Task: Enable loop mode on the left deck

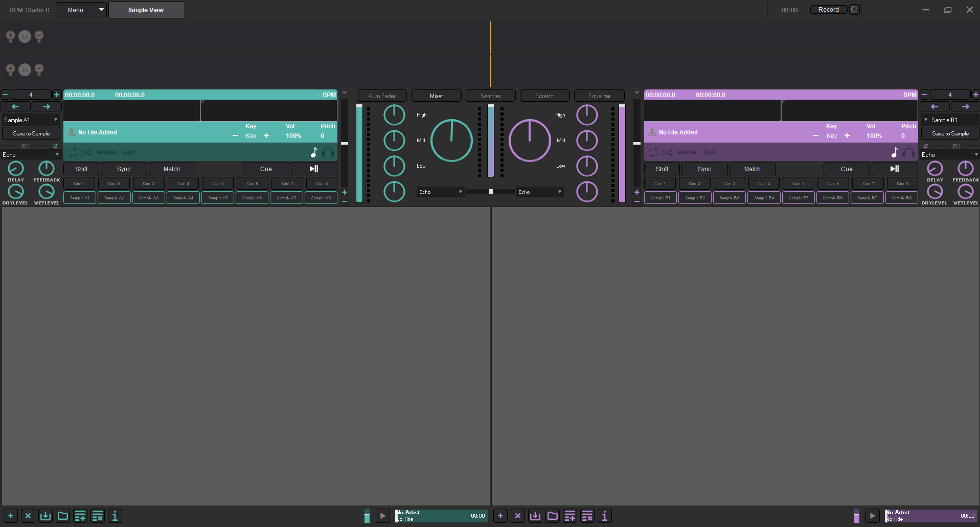Action: coord(73,152)
